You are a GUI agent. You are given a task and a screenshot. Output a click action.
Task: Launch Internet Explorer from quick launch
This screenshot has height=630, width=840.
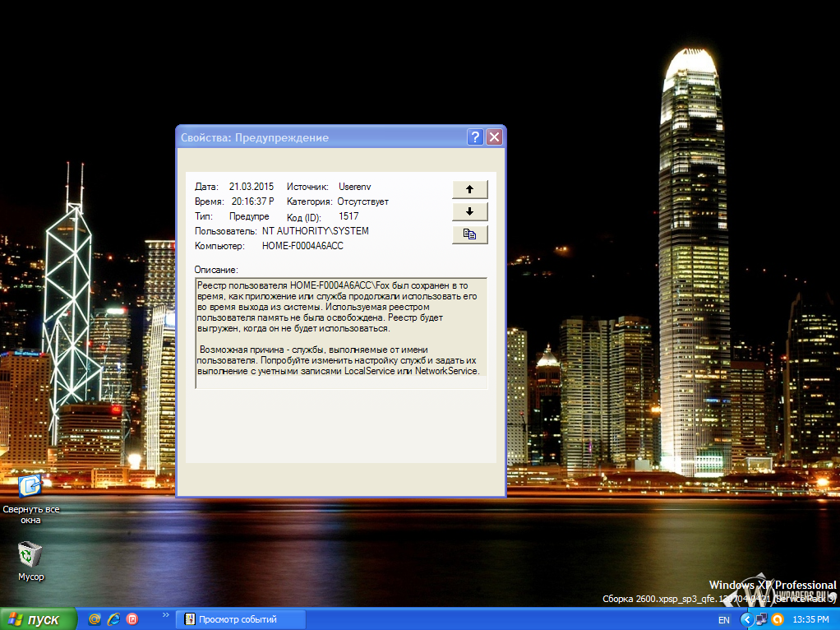click(x=113, y=619)
